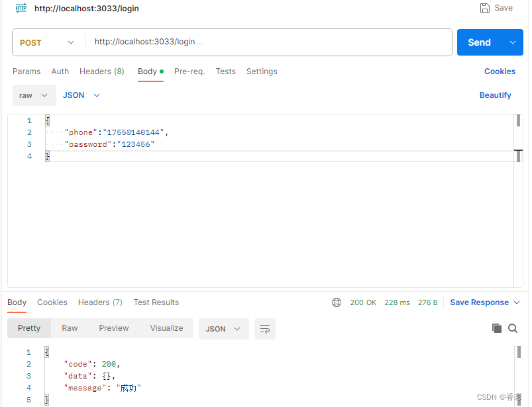Select the request Body tab
532x407 pixels.
(x=150, y=71)
